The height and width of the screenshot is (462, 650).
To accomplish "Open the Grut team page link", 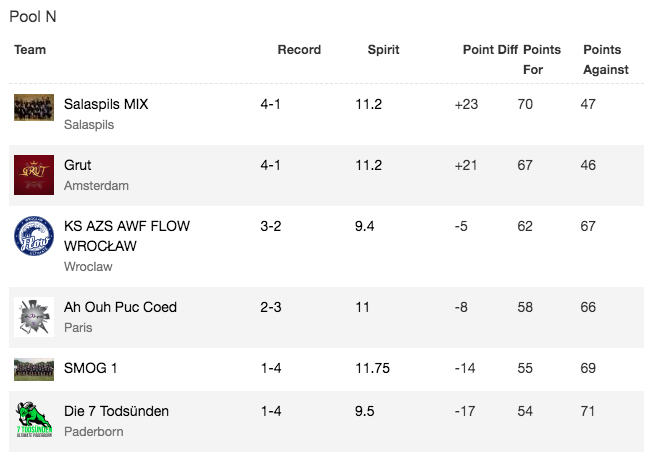I will point(78,165).
